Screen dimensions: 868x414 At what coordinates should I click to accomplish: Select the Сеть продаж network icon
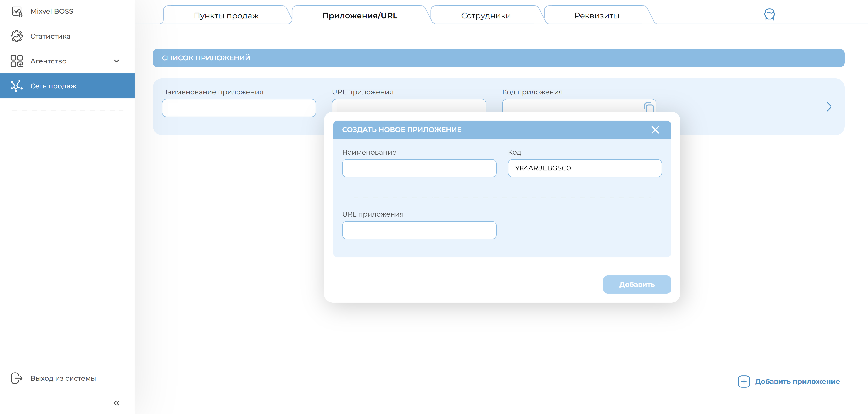pyautogui.click(x=17, y=86)
